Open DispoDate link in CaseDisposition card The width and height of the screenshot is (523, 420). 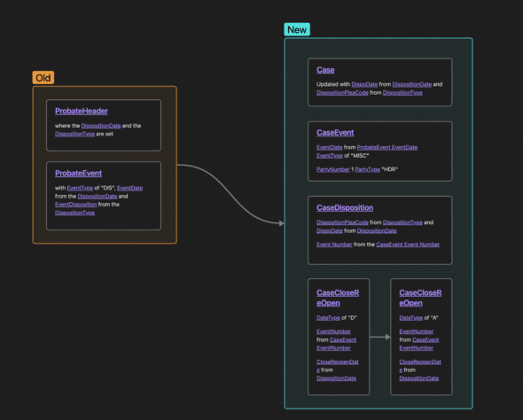coord(330,230)
